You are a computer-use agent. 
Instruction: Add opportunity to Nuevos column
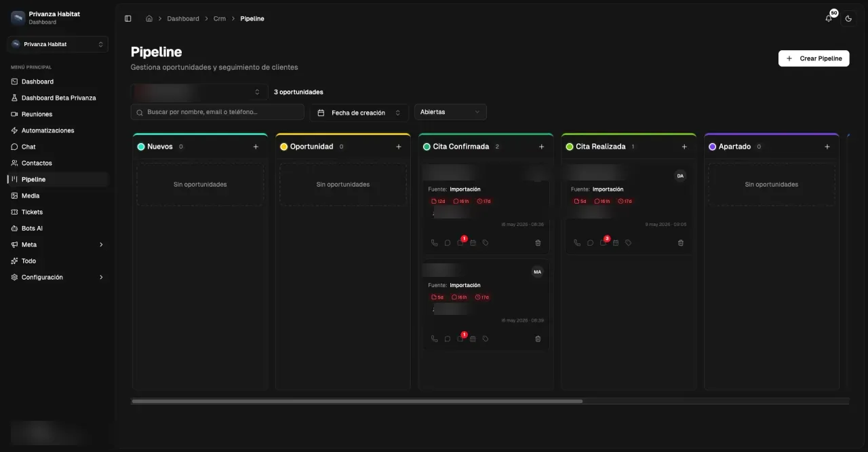(256, 147)
